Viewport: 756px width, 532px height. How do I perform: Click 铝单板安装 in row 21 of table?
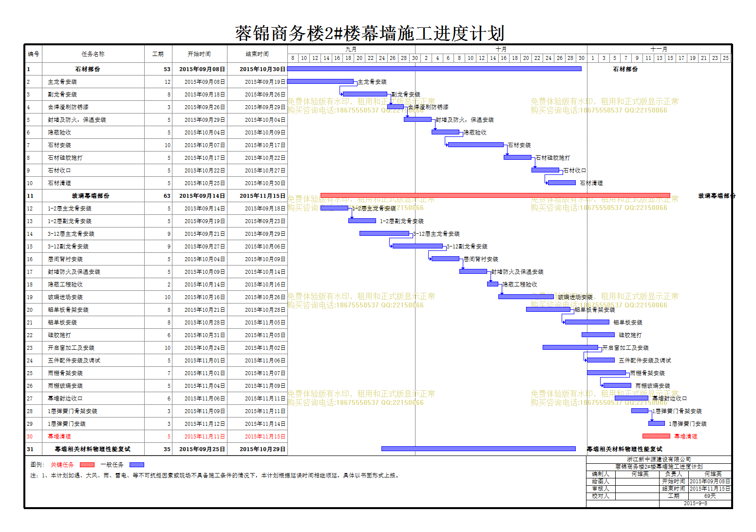coord(62,323)
